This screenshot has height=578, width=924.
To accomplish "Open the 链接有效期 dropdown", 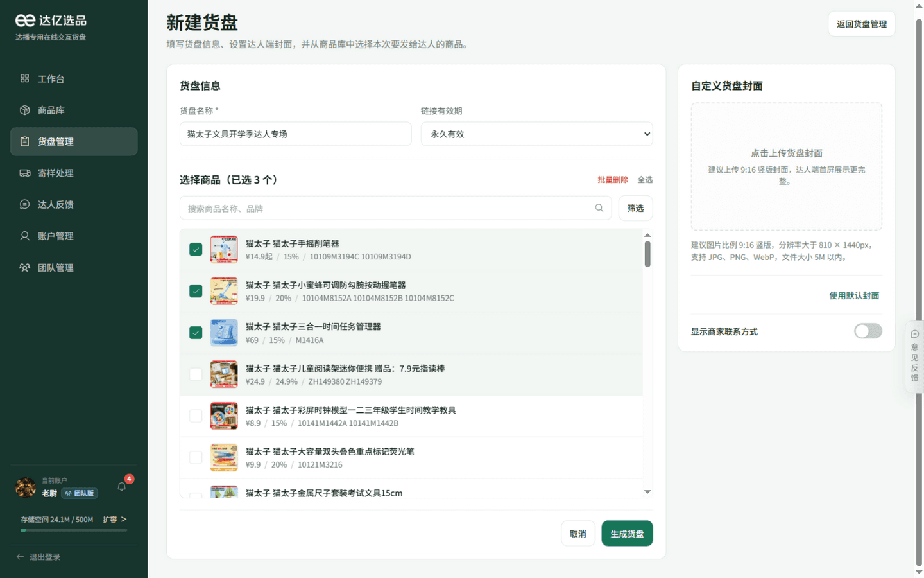I will coord(537,134).
